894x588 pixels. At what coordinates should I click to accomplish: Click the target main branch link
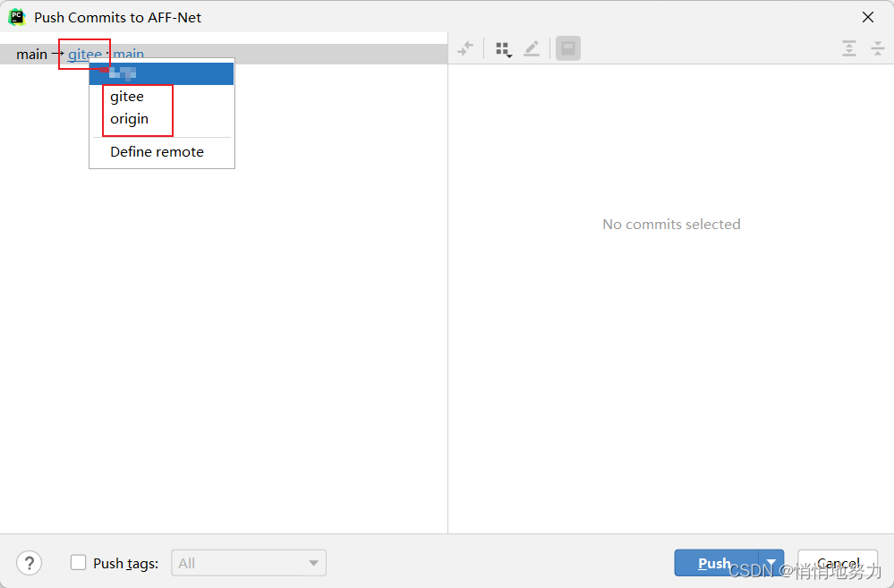tap(128, 54)
